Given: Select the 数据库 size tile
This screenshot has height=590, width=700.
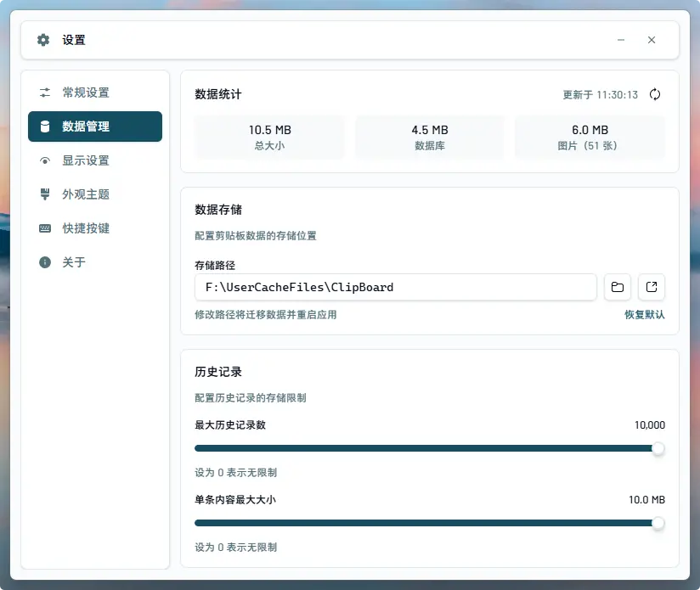Looking at the screenshot, I should [x=430, y=138].
